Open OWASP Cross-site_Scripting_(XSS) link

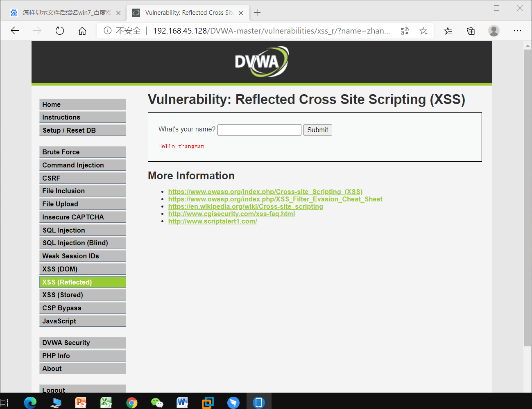coord(265,192)
